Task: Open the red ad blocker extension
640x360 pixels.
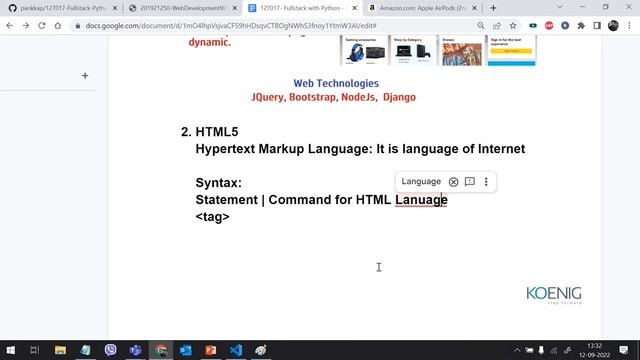Action: coord(549,26)
